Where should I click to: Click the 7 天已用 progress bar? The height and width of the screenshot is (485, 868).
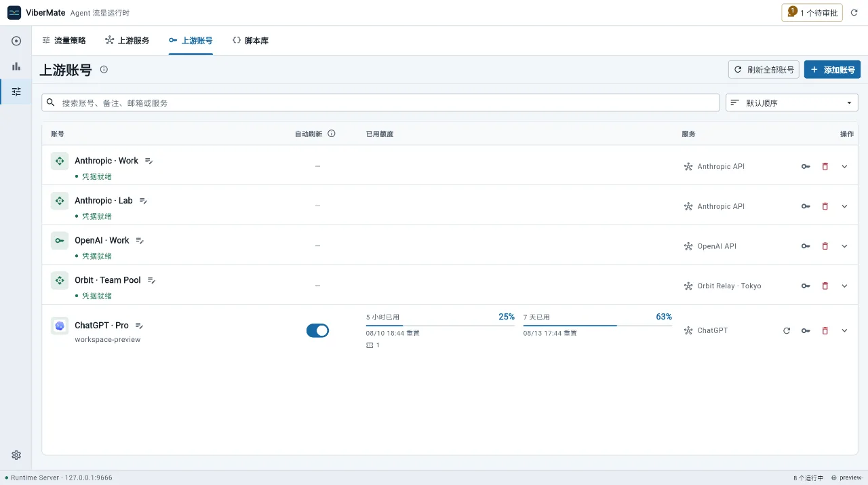pos(597,326)
